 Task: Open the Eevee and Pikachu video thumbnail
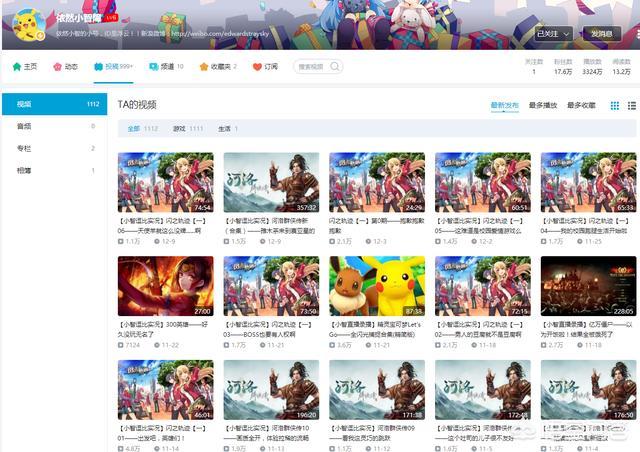[377, 286]
